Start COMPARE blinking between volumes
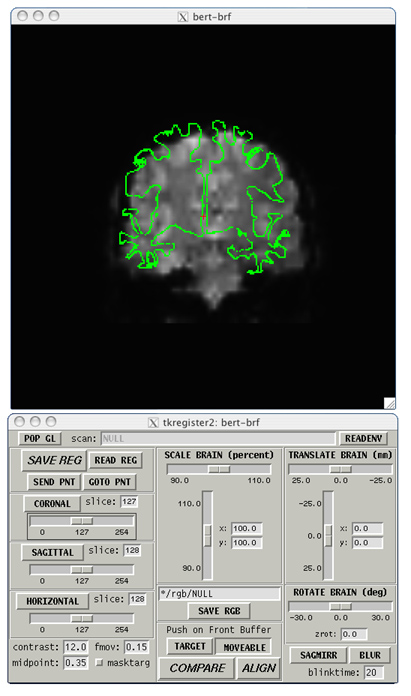Screen dimensions: 411x696 [x=197, y=668]
